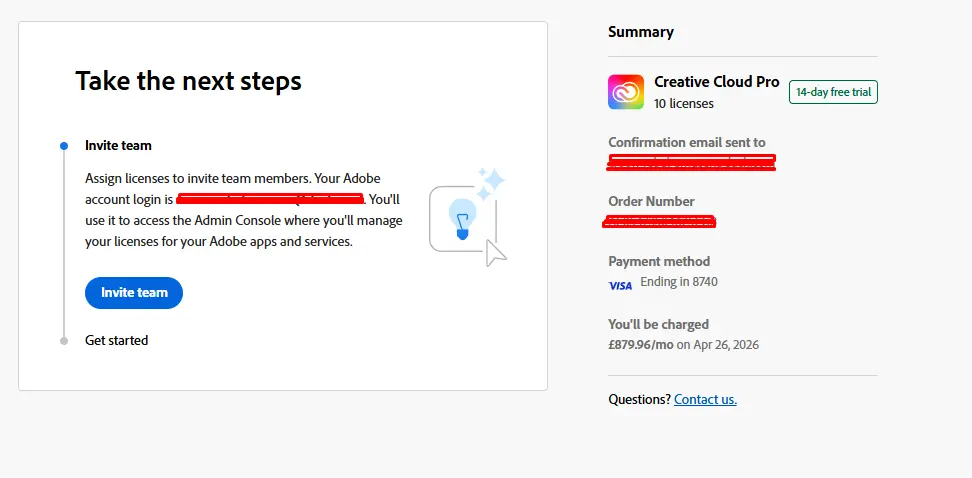
Task: Click the Take the next steps heading
Action: click(x=188, y=81)
